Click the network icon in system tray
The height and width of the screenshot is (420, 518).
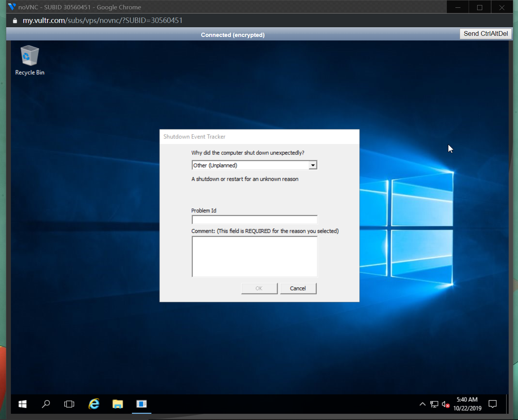434,404
